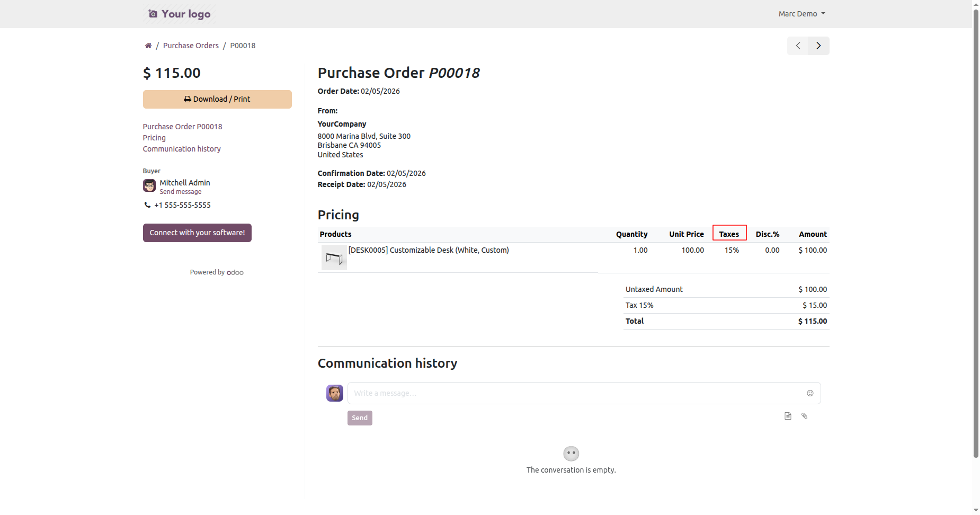Click the document icon below message box
The height and width of the screenshot is (515, 980).
[x=788, y=416]
